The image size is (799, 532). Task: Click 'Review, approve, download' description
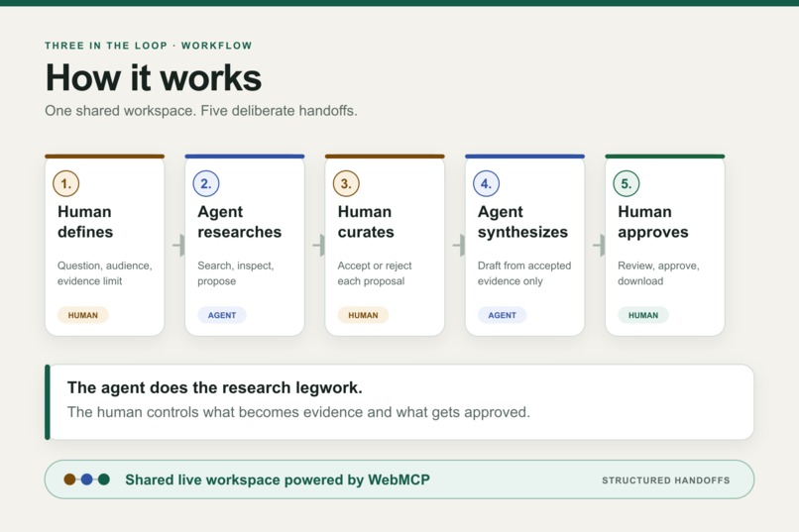pos(658,273)
